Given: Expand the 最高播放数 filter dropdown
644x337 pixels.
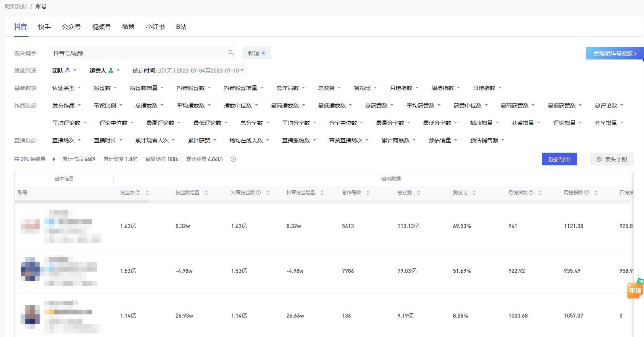Looking at the screenshot, I should click(x=288, y=105).
